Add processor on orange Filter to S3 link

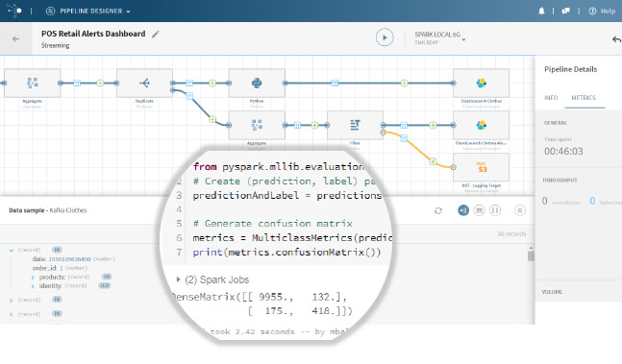pos(433,161)
